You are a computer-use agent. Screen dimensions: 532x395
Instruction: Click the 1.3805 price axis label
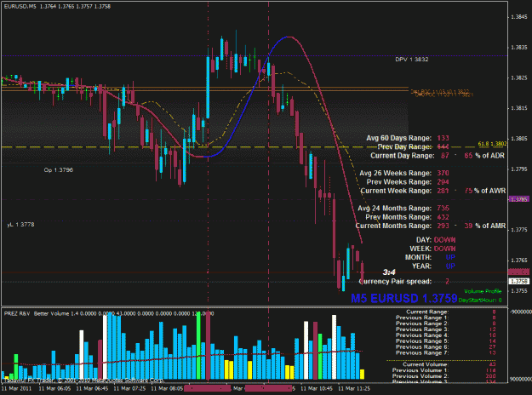point(519,139)
